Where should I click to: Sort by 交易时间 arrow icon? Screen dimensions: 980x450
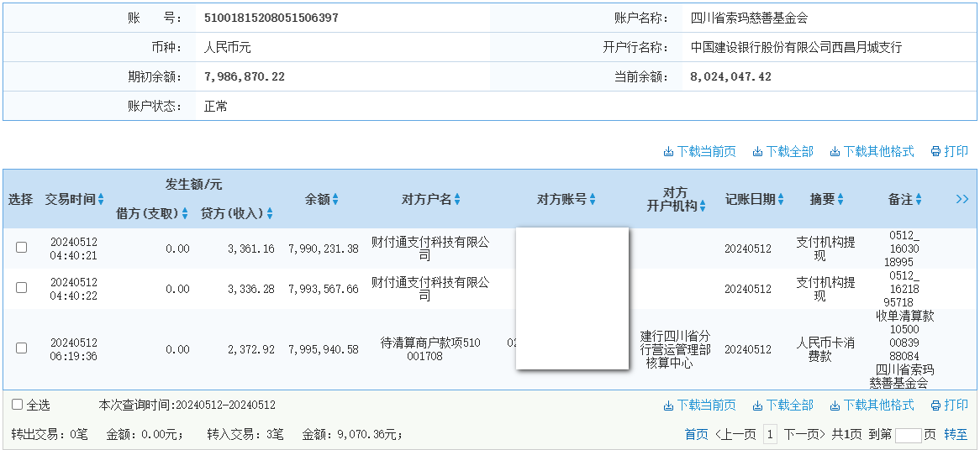click(101, 200)
